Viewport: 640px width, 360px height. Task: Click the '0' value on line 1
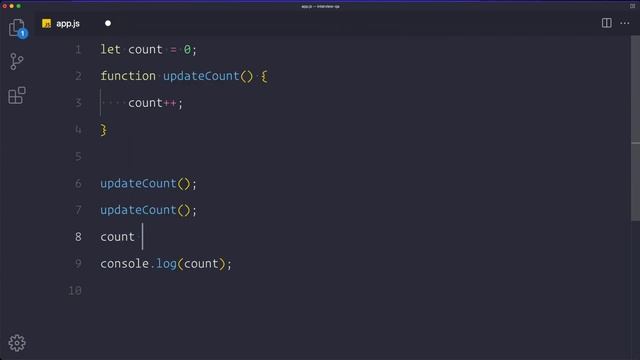click(187, 50)
